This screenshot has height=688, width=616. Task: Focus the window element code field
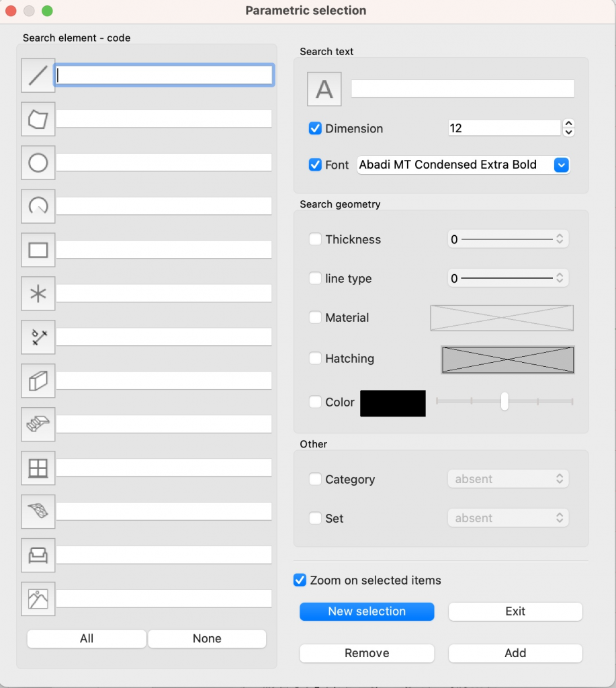pos(164,468)
